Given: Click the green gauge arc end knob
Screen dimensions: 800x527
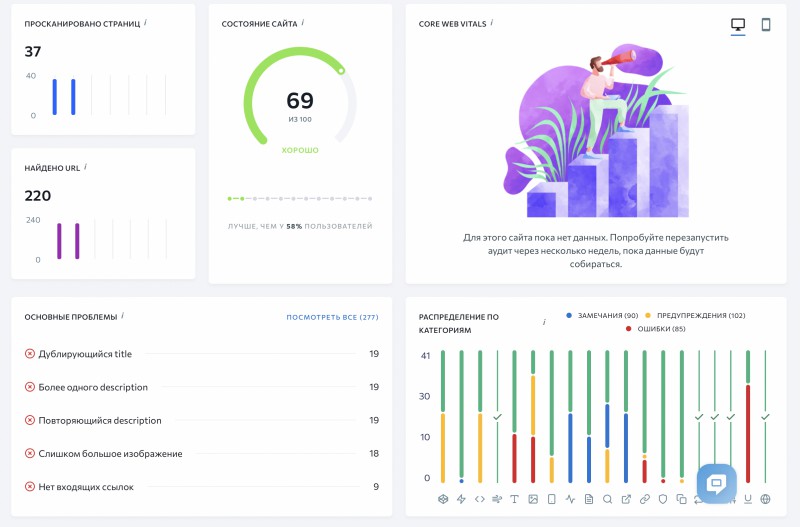Looking at the screenshot, I should [341, 70].
